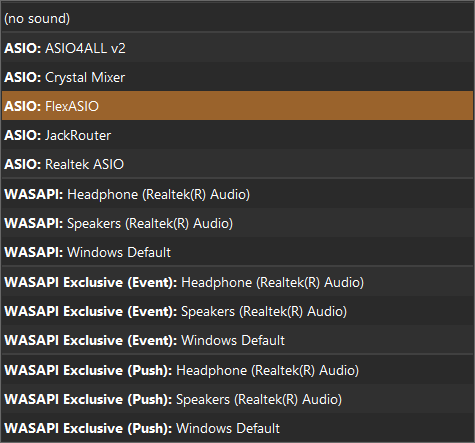Click the ASIO4ALL v2 device name text

tap(85, 48)
